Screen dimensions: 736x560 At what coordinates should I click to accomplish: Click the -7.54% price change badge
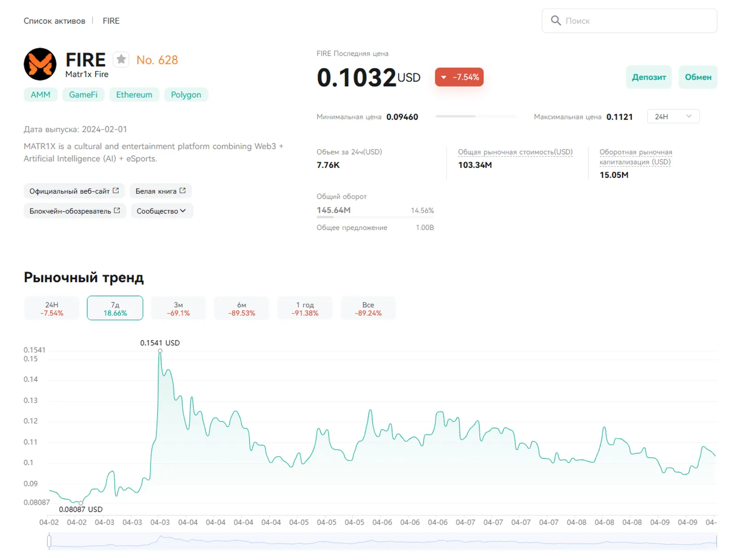click(x=459, y=77)
